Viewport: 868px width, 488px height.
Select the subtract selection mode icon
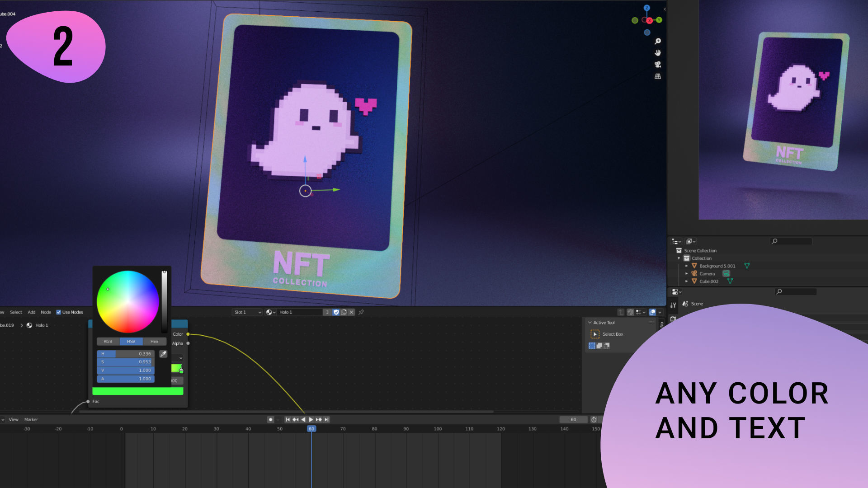pos(607,346)
